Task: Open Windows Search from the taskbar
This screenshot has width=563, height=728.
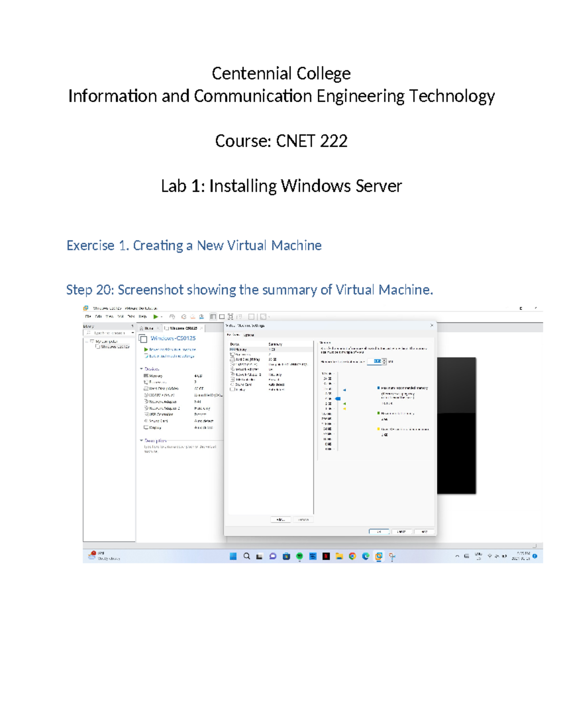Action: tap(246, 557)
